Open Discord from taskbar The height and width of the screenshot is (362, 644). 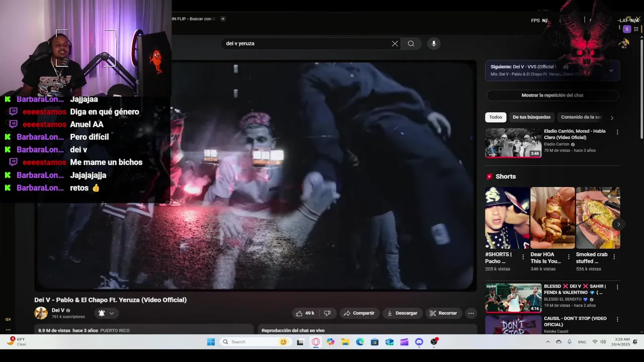419,342
